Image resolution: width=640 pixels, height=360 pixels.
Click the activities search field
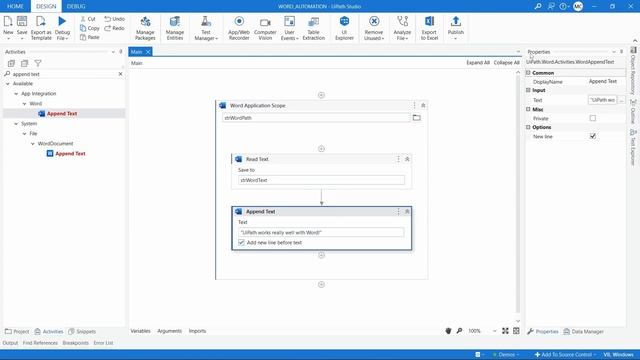[63, 74]
